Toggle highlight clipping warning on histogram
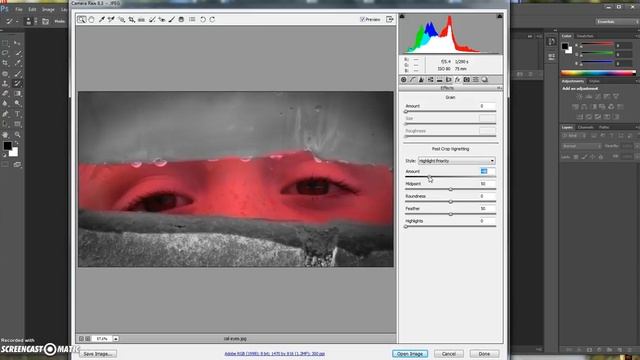The image size is (640, 360). click(500, 16)
